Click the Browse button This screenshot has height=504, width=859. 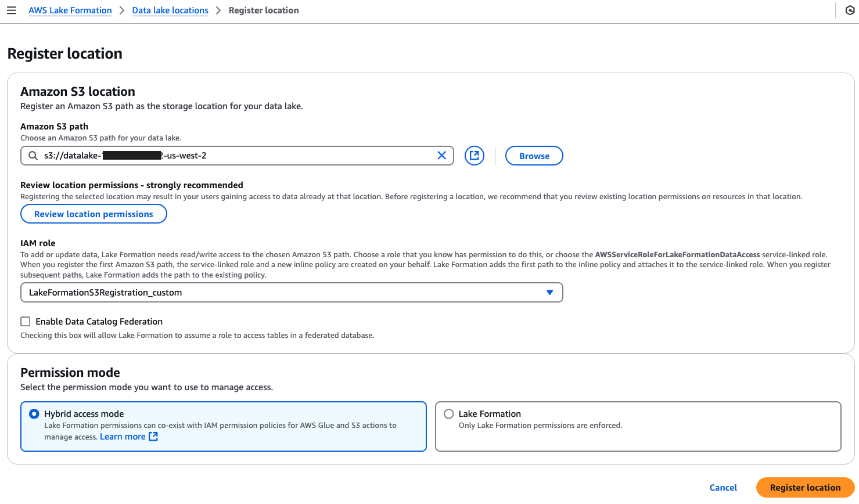click(534, 156)
